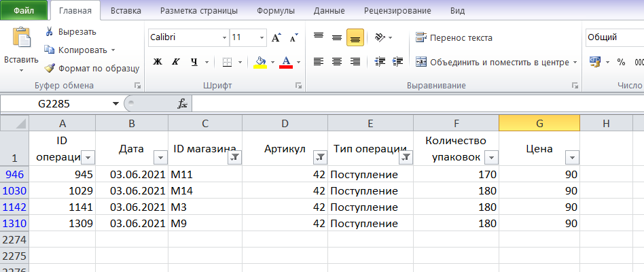This screenshot has height=272, width=644.
Task: Toggle italic (К) formatting
Action: (x=176, y=62)
